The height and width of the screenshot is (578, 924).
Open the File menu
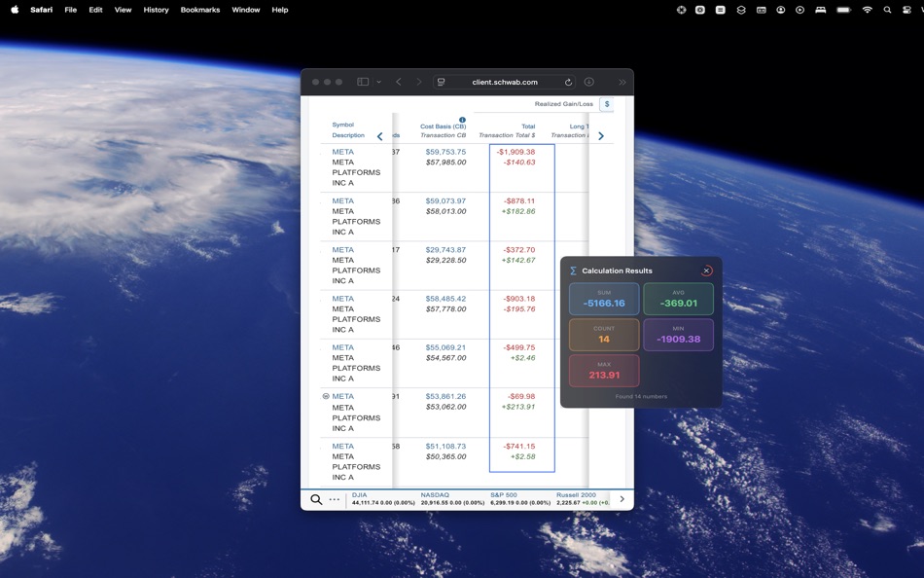[x=71, y=10]
